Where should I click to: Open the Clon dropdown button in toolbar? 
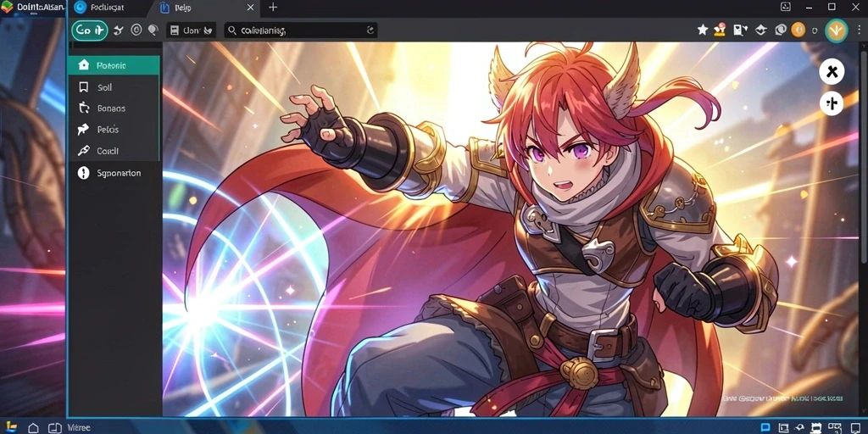(x=191, y=31)
